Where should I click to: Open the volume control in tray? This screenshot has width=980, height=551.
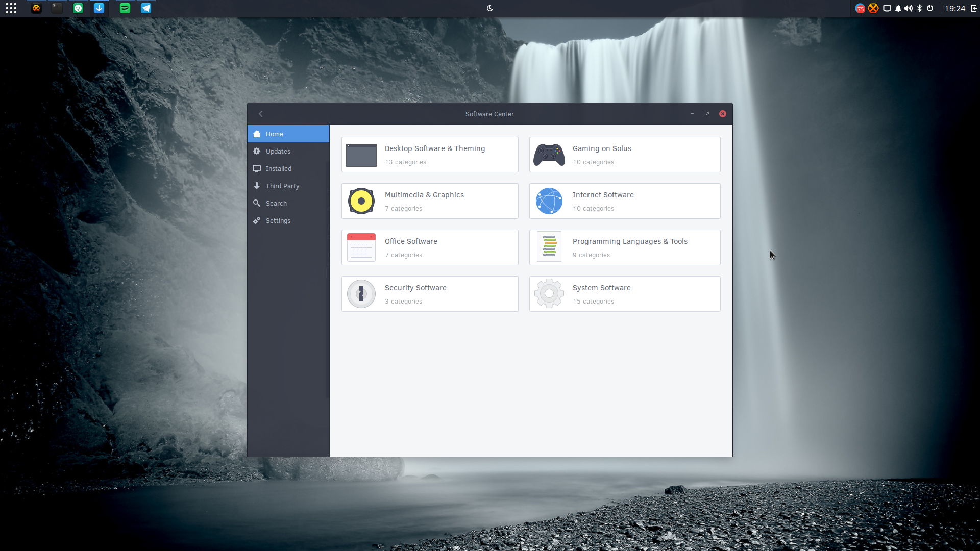click(909, 8)
